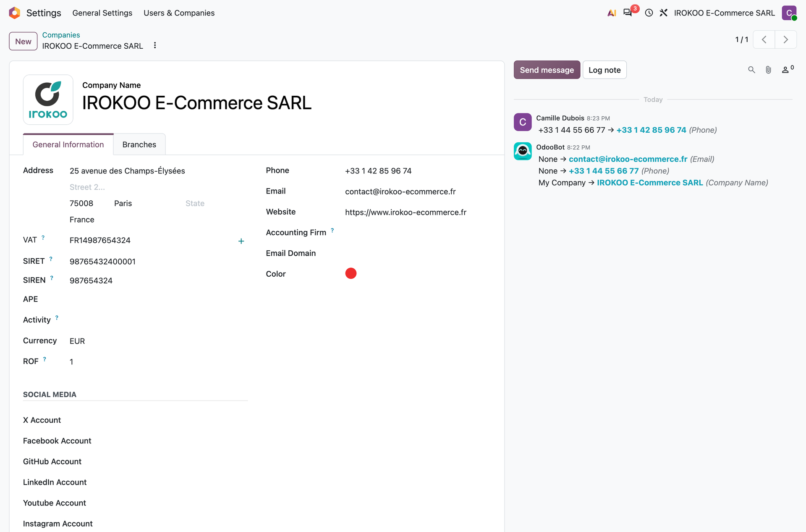Open the conversations message icon
The width and height of the screenshot is (806, 532).
(x=628, y=13)
